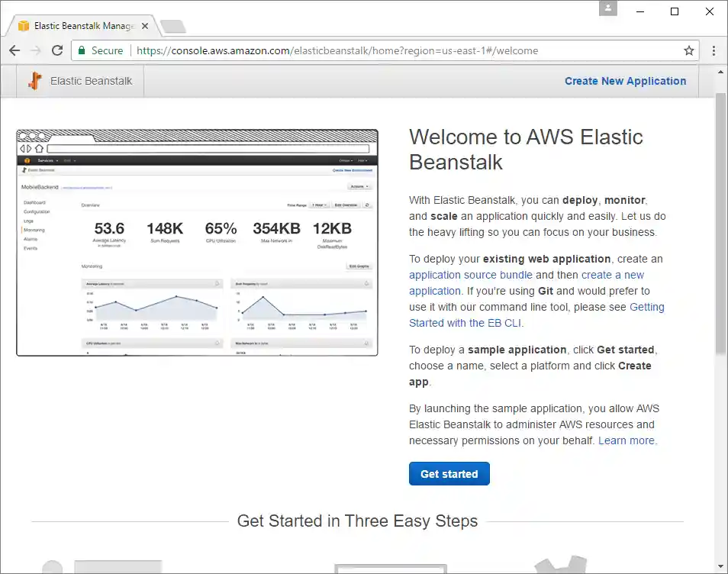Open Create New Application
728x574 pixels.
pyautogui.click(x=625, y=81)
